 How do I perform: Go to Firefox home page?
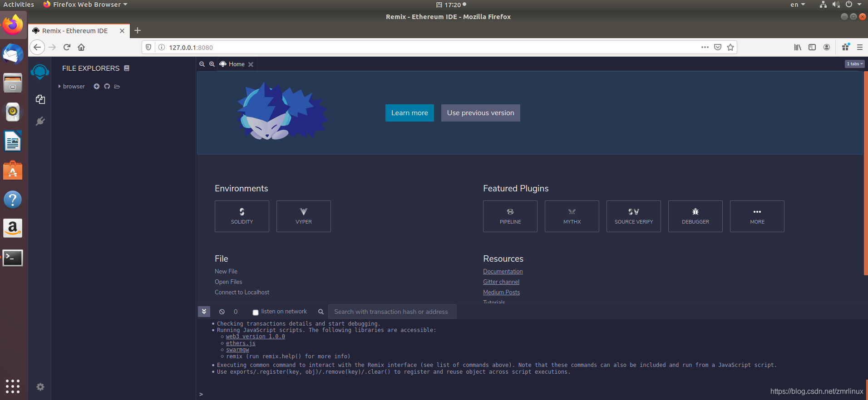pyautogui.click(x=81, y=47)
